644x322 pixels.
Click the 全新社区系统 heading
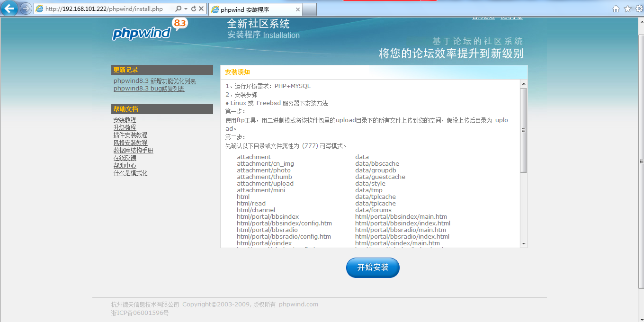coord(258,24)
